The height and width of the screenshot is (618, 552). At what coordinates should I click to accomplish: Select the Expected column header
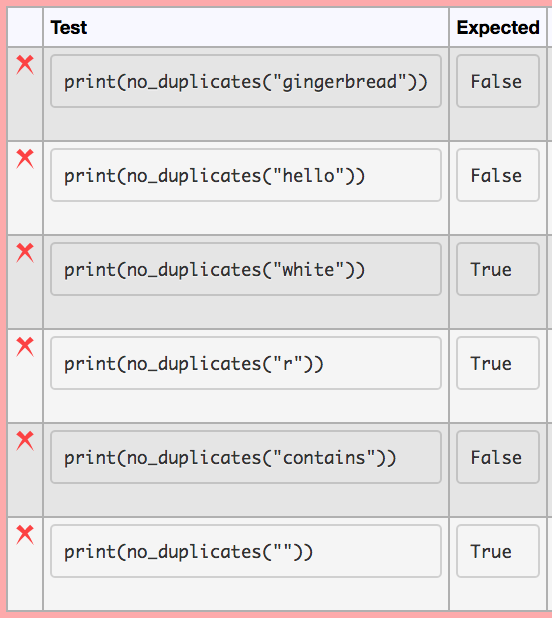[498, 28]
